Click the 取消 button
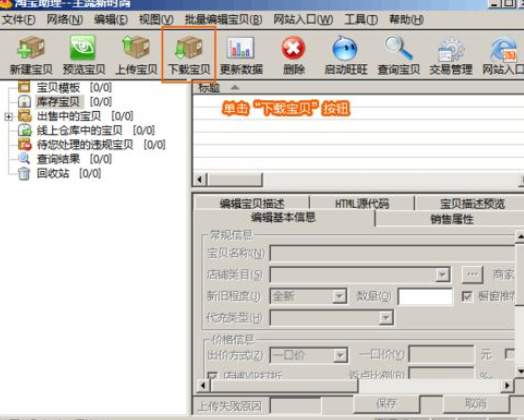Screen dimensions: 524x420 (x=476, y=404)
